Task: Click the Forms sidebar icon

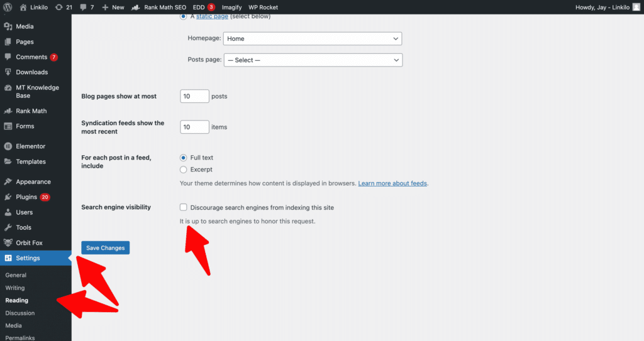Action: point(8,126)
